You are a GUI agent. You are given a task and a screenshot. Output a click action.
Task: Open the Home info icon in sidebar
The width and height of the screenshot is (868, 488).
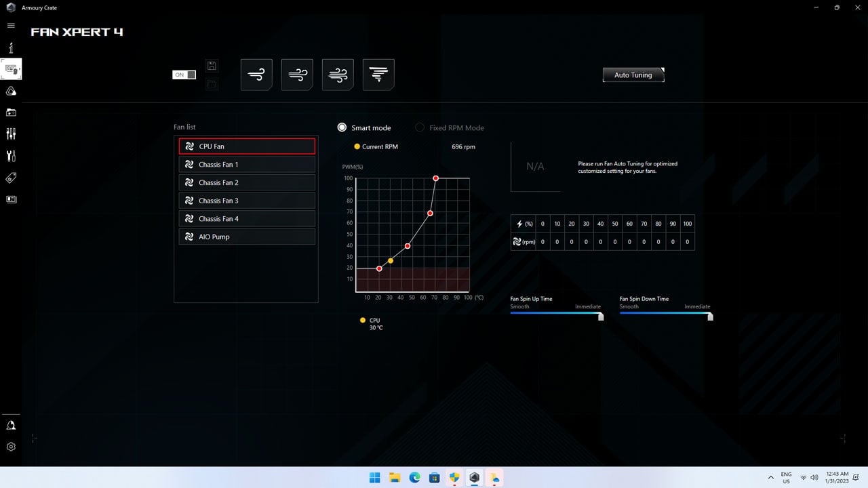[x=11, y=48]
